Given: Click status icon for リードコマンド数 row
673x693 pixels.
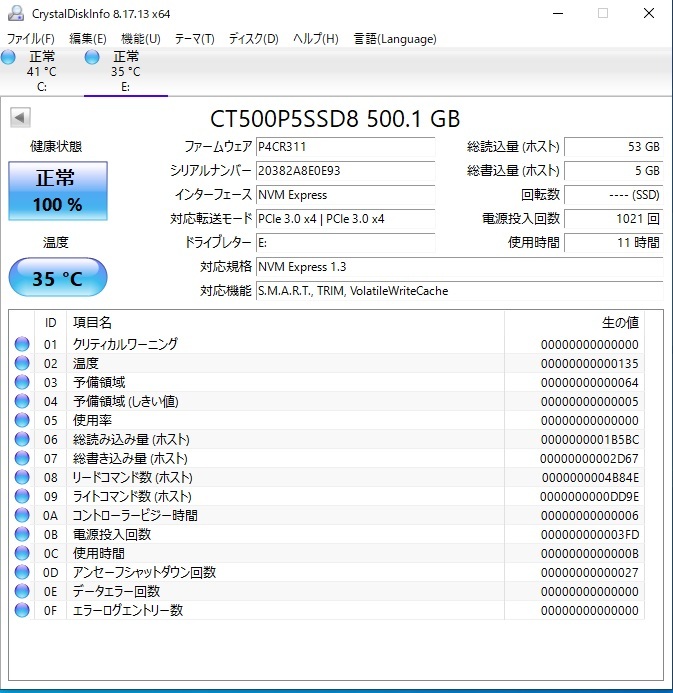Looking at the screenshot, I should 22,477.
